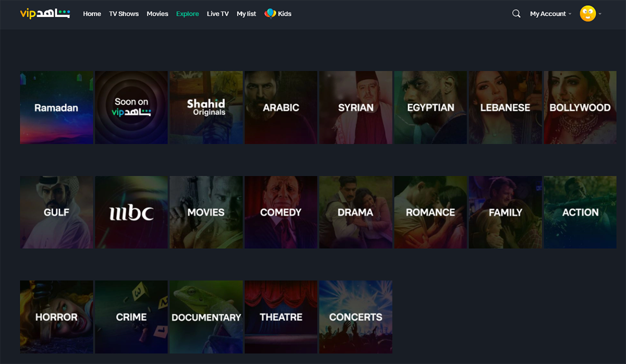
Task: Select the MOVIES category tile
Action: tap(206, 212)
